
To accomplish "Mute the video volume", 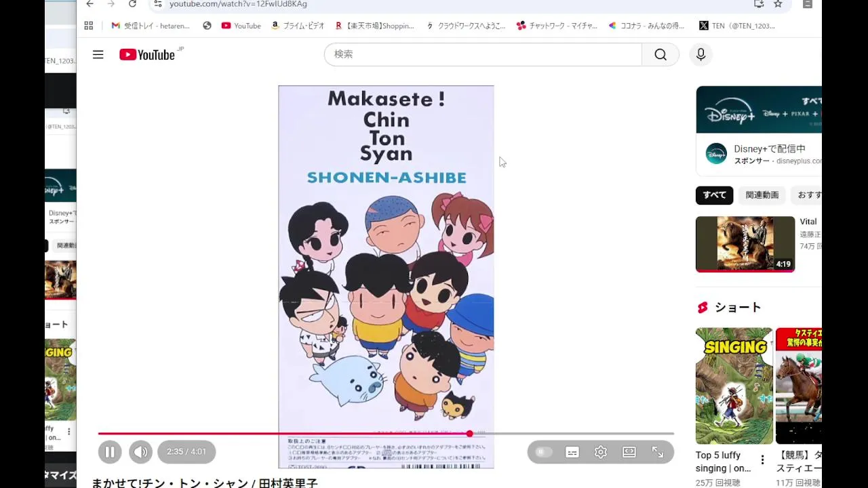I will tap(140, 451).
